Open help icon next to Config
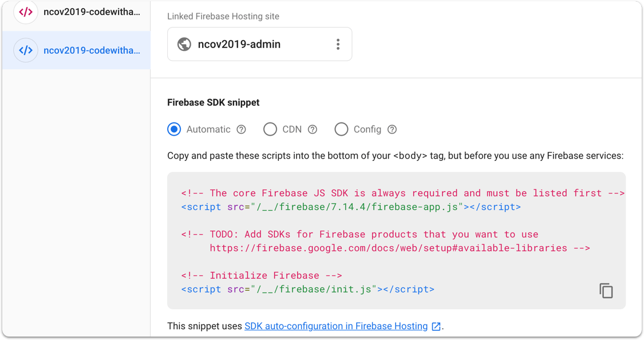The height and width of the screenshot is (340, 644). (x=392, y=130)
